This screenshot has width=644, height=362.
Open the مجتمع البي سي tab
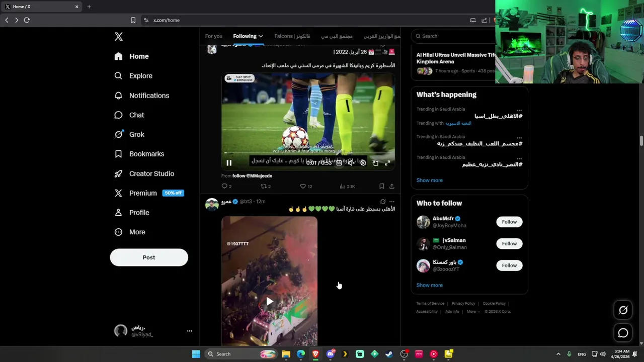pyautogui.click(x=337, y=36)
